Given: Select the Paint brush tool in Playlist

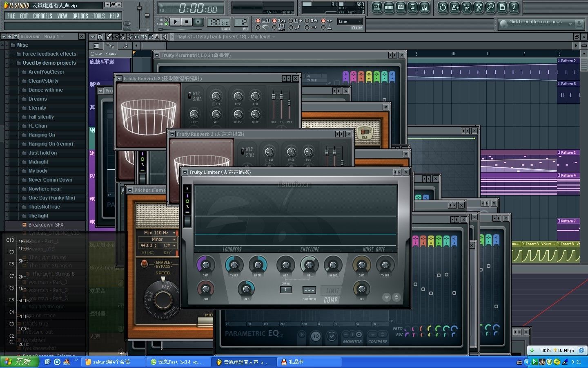Looking at the screenshot, I should click(116, 37).
